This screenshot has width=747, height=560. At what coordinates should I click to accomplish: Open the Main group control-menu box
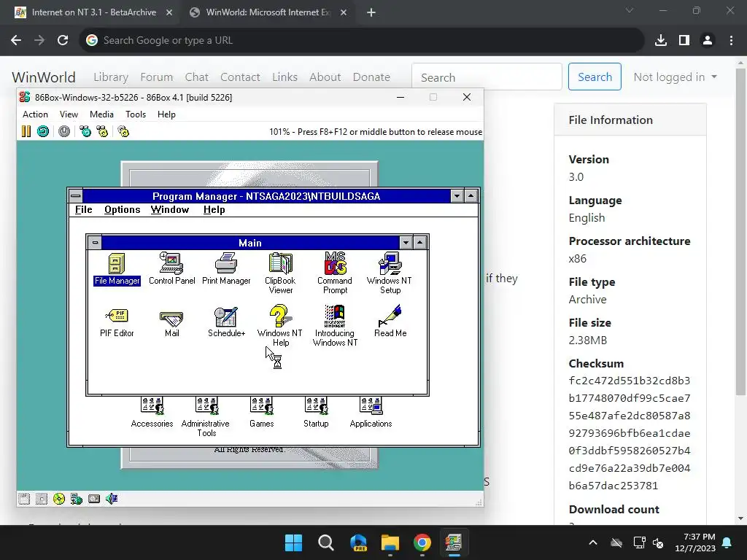95,243
